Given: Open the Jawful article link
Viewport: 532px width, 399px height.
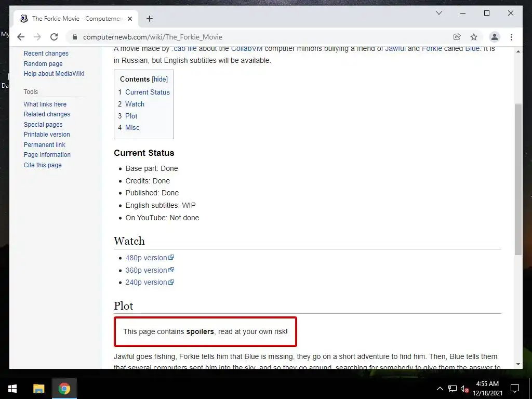Looking at the screenshot, I should (x=395, y=48).
